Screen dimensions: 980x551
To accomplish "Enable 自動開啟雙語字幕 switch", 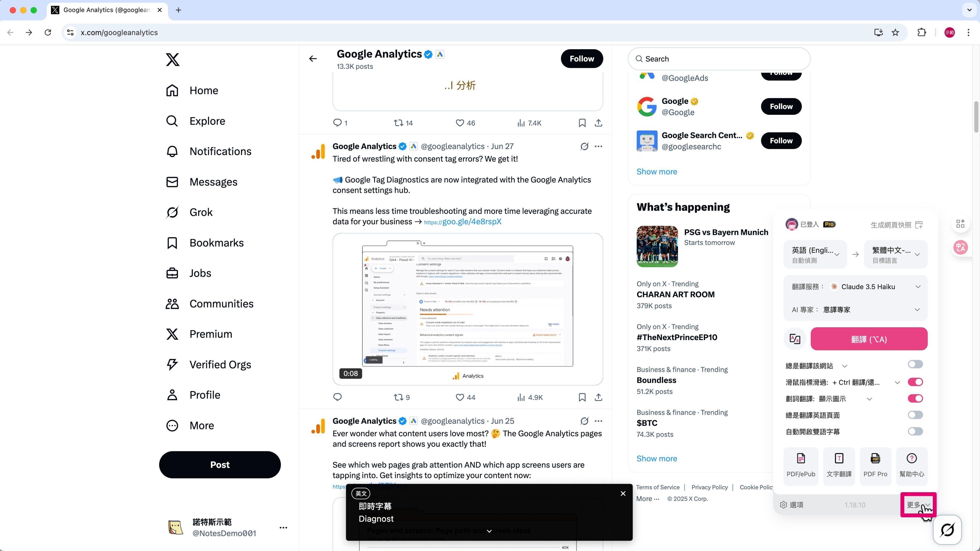I will click(x=915, y=431).
